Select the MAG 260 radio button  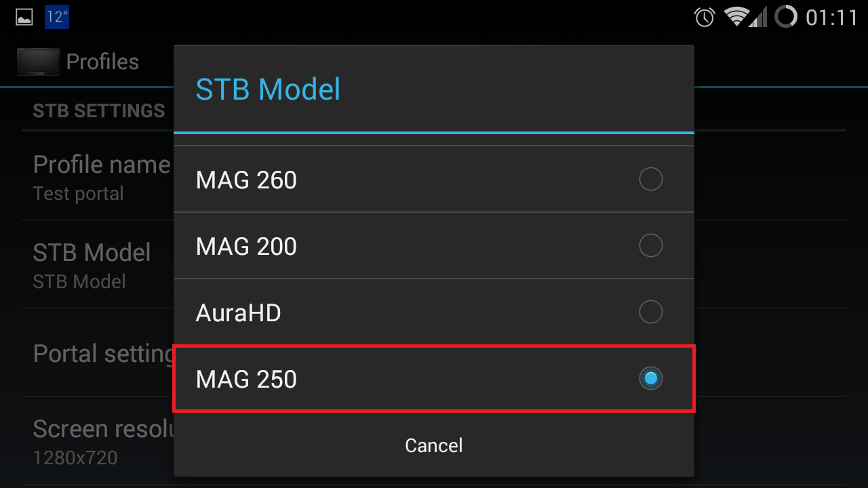[650, 180]
